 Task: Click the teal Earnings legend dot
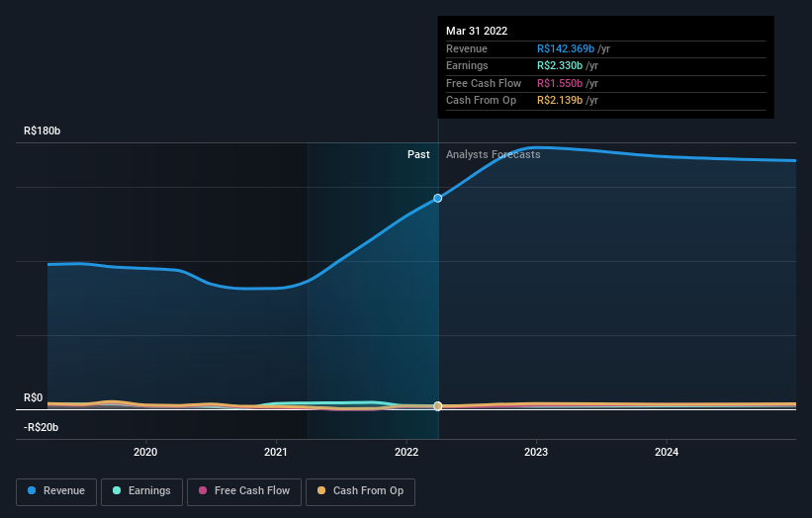point(117,490)
